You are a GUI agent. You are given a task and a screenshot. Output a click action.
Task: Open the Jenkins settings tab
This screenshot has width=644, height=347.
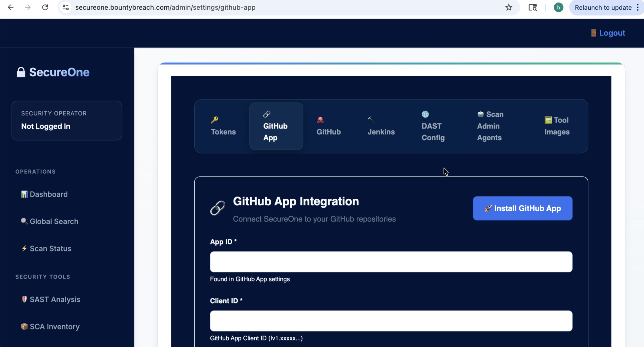click(x=381, y=126)
